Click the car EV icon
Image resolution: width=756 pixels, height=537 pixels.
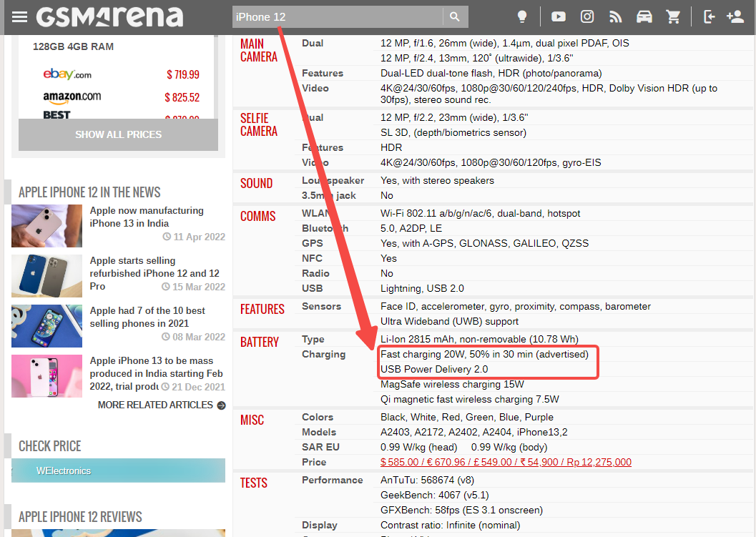[x=644, y=16]
